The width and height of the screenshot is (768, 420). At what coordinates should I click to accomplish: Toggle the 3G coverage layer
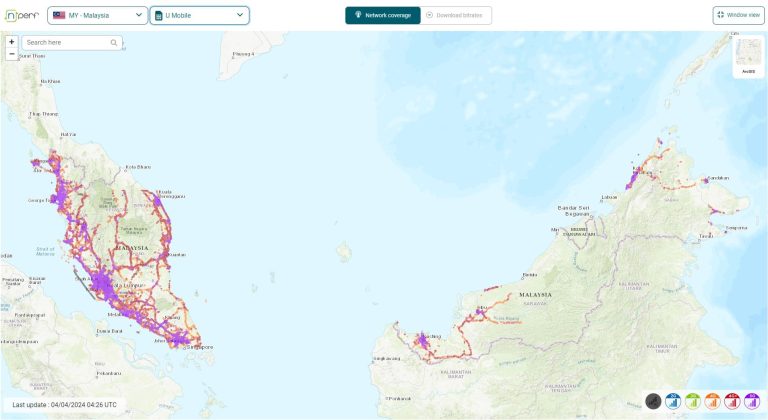[693, 401]
